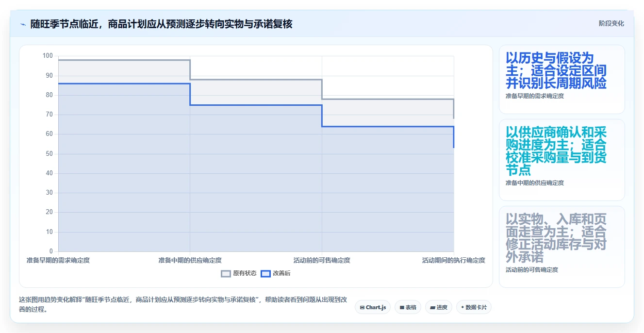Screen dimensions: 644x333
Task: Select the Chart.js tag chip
Action: click(373, 307)
